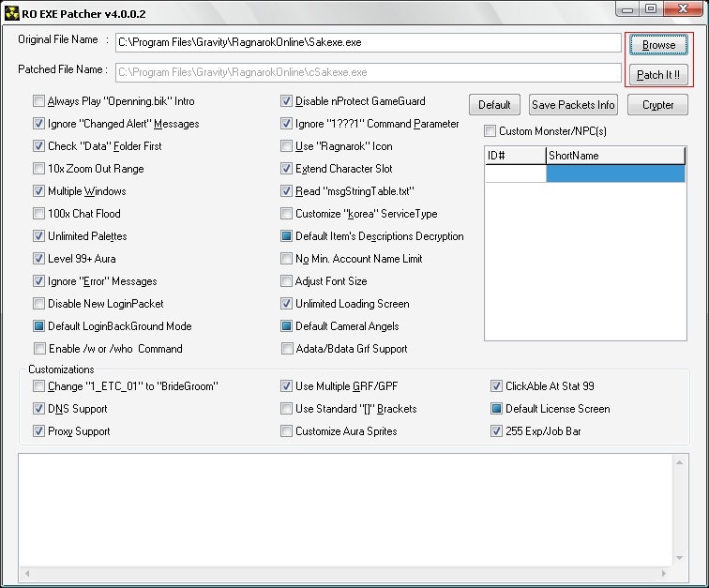Click the RO EXE Patcher title bar icon

(12, 13)
